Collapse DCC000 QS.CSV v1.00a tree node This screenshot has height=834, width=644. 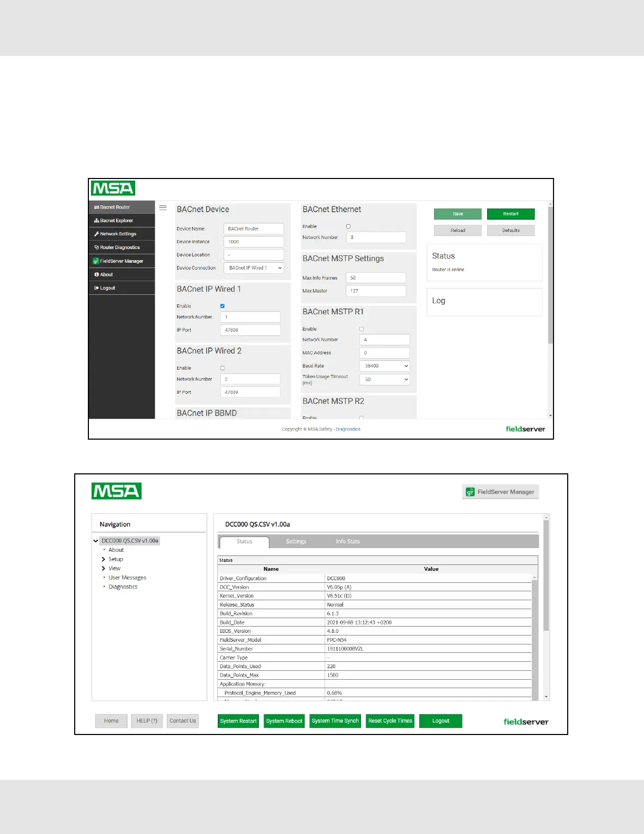pyautogui.click(x=96, y=541)
